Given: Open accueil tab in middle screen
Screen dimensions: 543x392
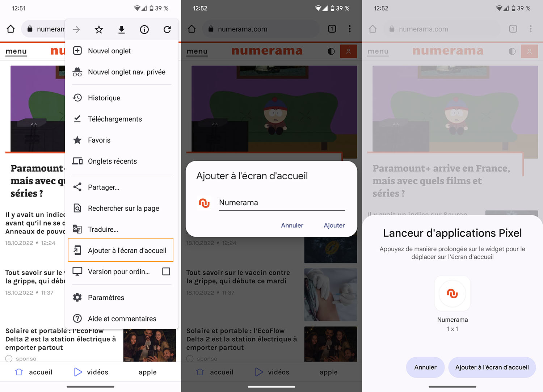Looking at the screenshot, I should point(215,372).
